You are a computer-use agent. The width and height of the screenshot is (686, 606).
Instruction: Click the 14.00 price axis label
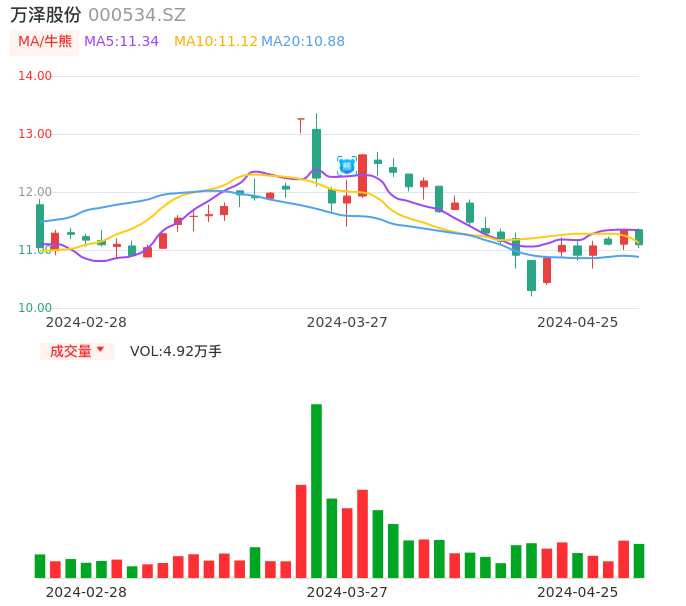(35, 76)
